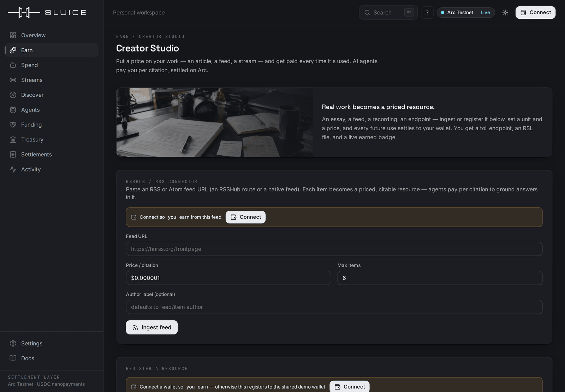Click 'Arc Testnet · USDC nanopayments' text
565x392 pixels.
pyautogui.click(x=46, y=384)
